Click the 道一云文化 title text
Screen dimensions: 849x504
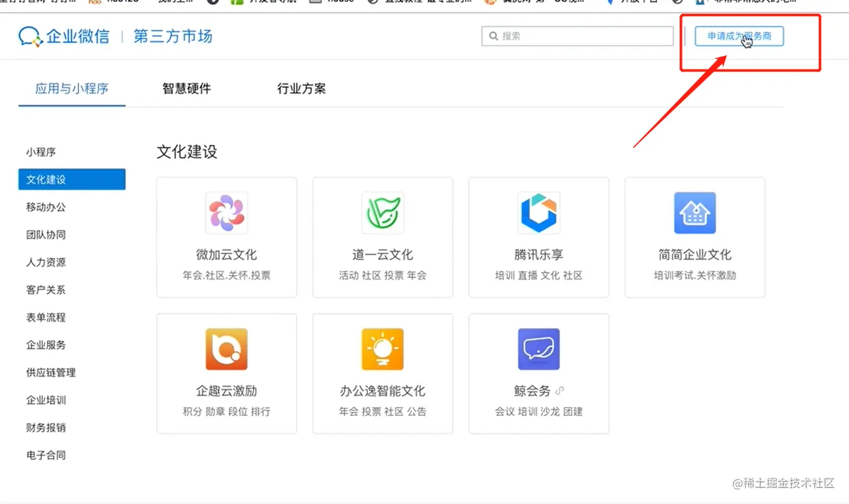point(383,255)
